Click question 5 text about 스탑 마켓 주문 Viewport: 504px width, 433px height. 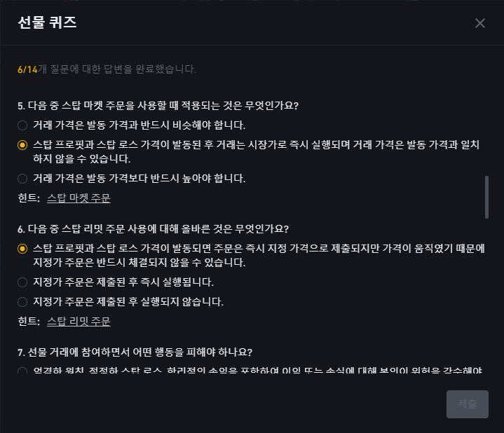pos(158,106)
